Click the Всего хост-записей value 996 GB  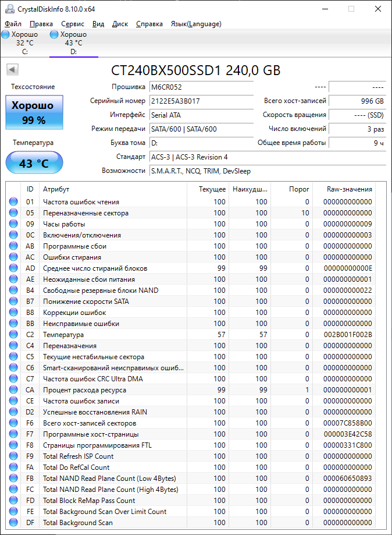[357, 101]
